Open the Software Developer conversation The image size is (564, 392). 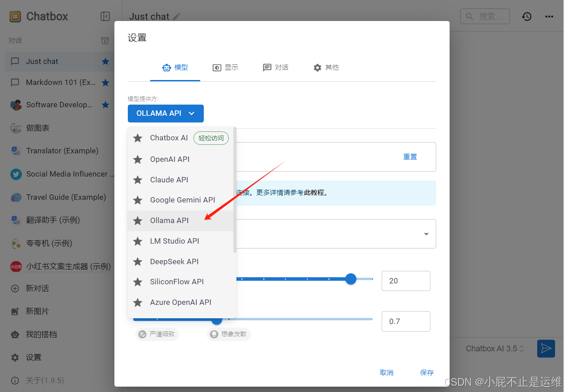click(59, 105)
